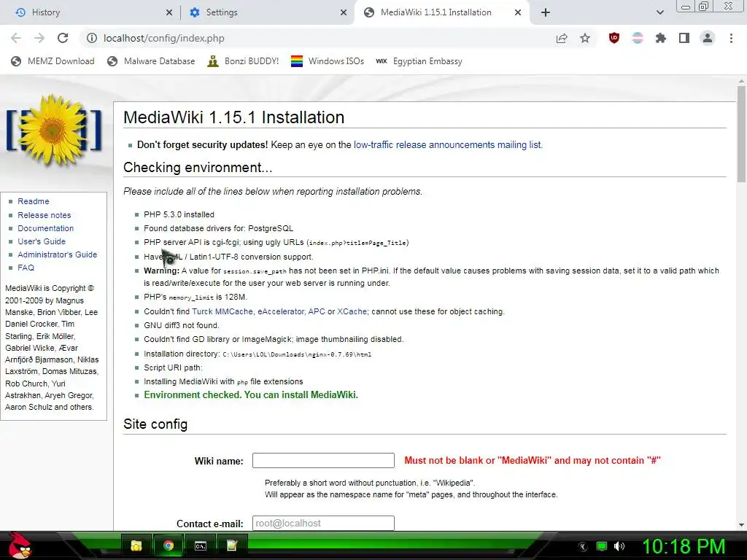Screen dimensions: 747x560
Task: Open Egyptian Embassy bookmark
Action: 419,61
